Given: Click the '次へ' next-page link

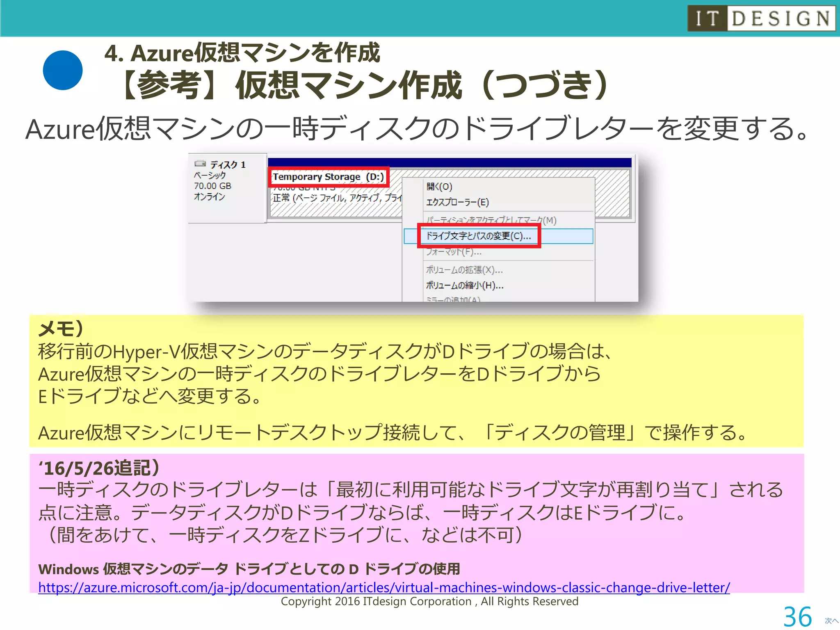Looking at the screenshot, I should 831,621.
